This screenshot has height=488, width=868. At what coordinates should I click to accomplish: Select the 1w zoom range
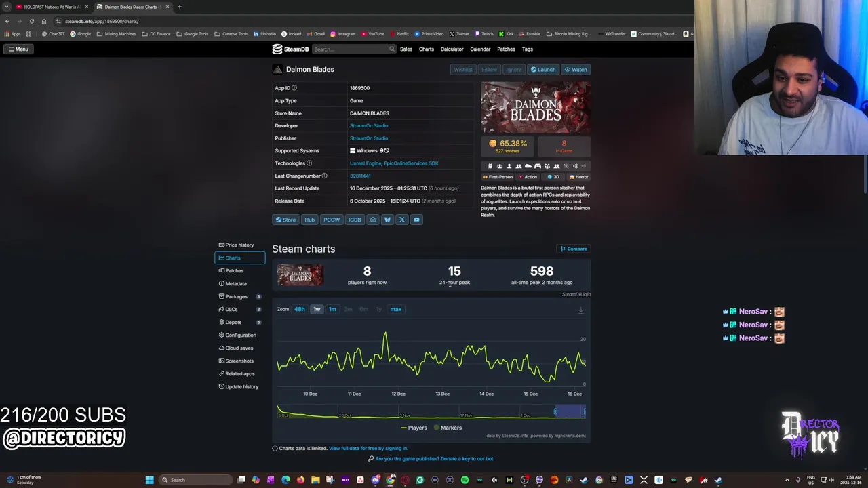click(x=317, y=309)
